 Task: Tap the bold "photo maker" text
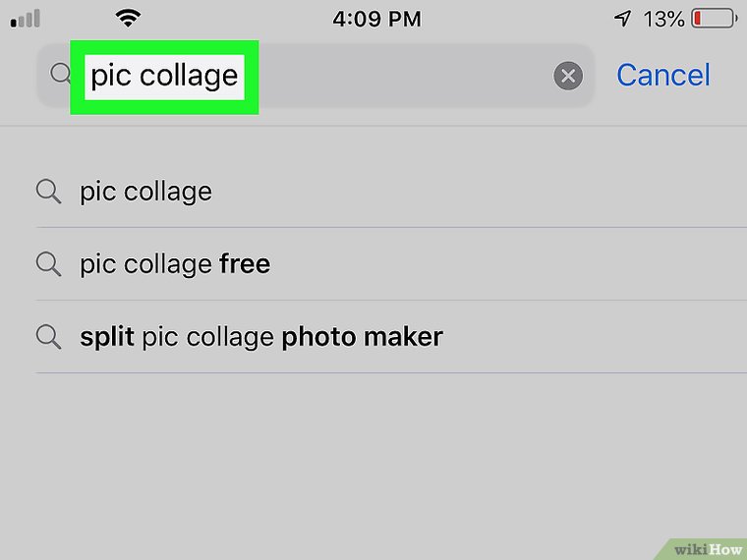[362, 337]
